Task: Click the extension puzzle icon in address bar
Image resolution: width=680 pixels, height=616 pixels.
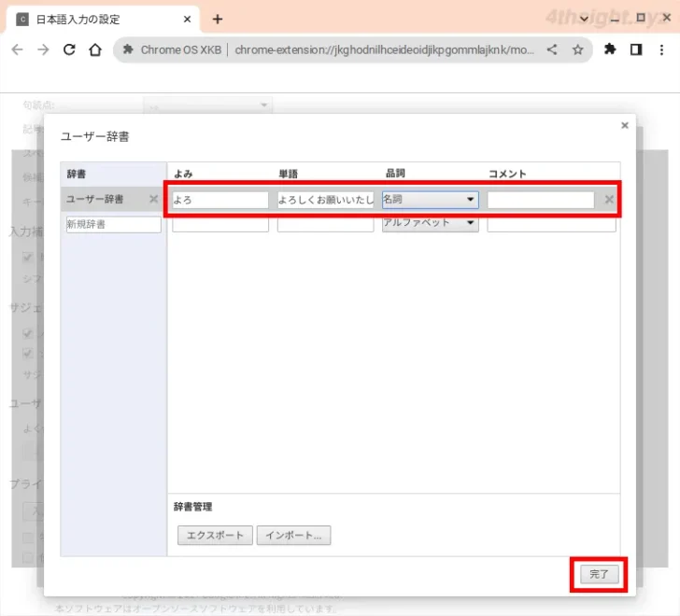Action: (x=127, y=49)
